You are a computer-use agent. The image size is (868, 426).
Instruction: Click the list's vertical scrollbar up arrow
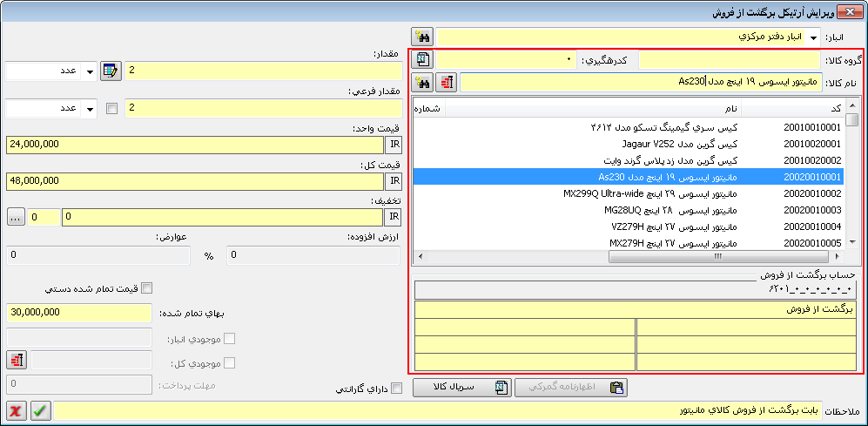click(x=852, y=105)
